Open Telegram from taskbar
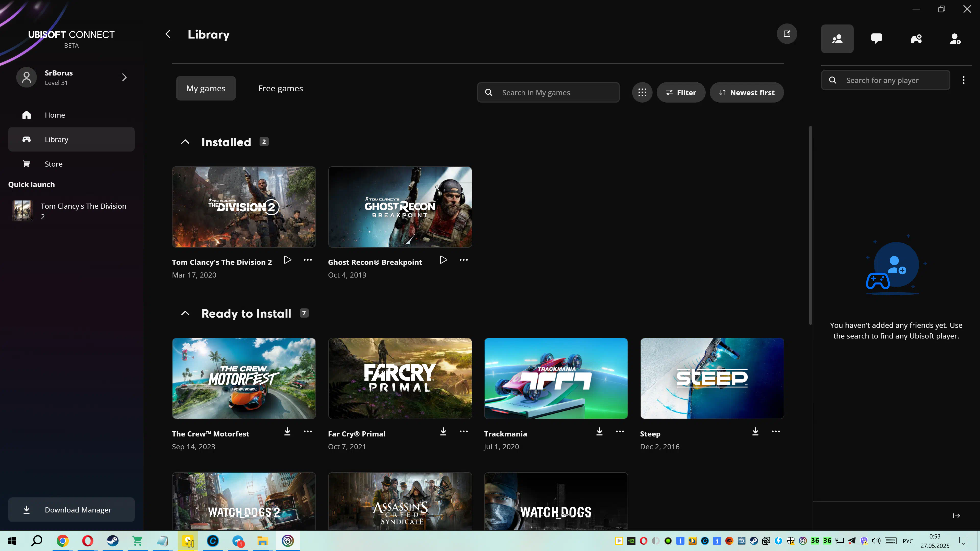The image size is (980, 551). [238, 541]
